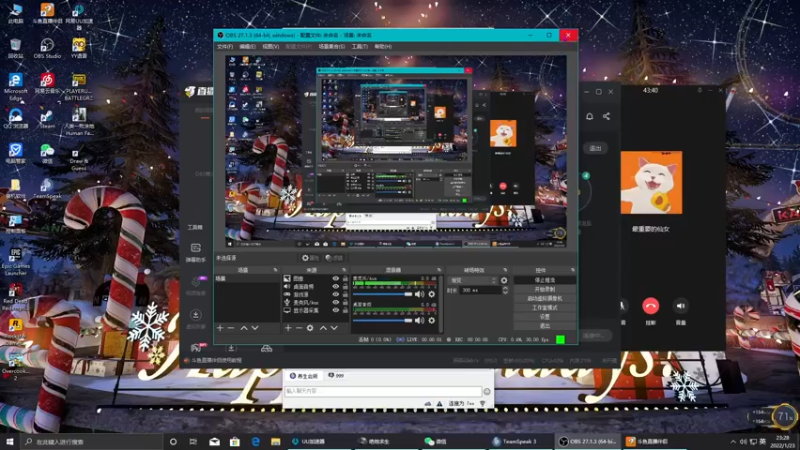Switch to the 养生会所 chat tab
Image resolution: width=800 pixels, height=450 pixels.
(x=304, y=376)
